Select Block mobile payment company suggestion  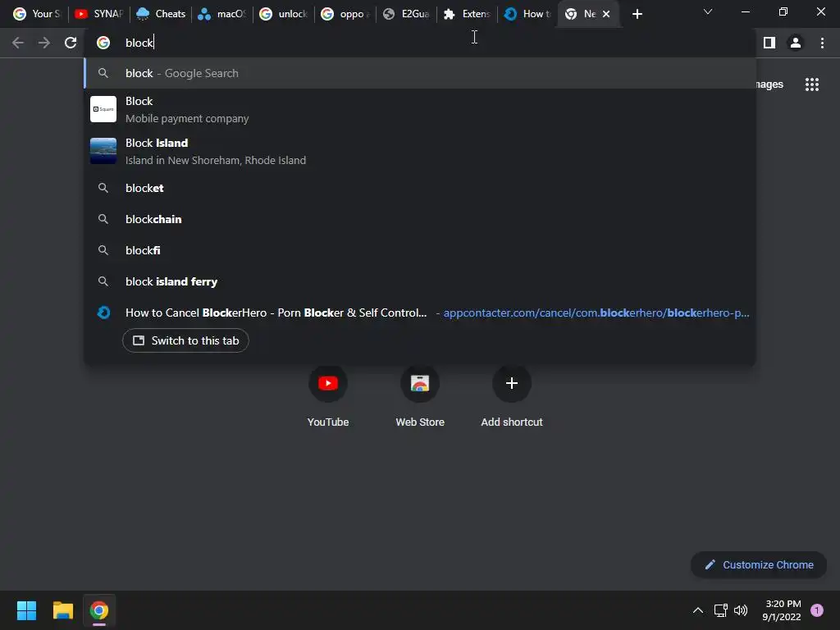click(x=420, y=109)
